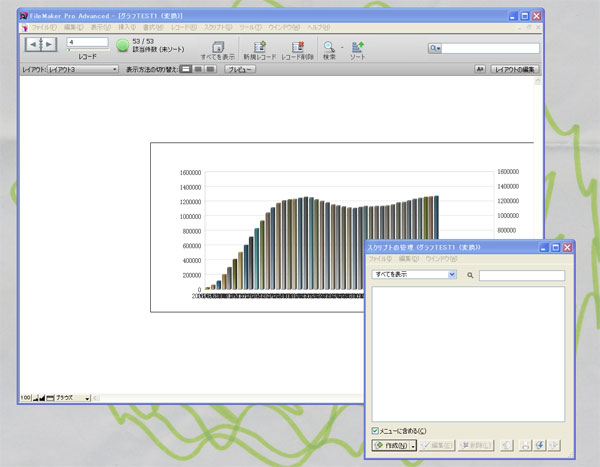Viewport: 600px width, 467px height.
Task: Click the record position slider under record number
Action: 88,50
